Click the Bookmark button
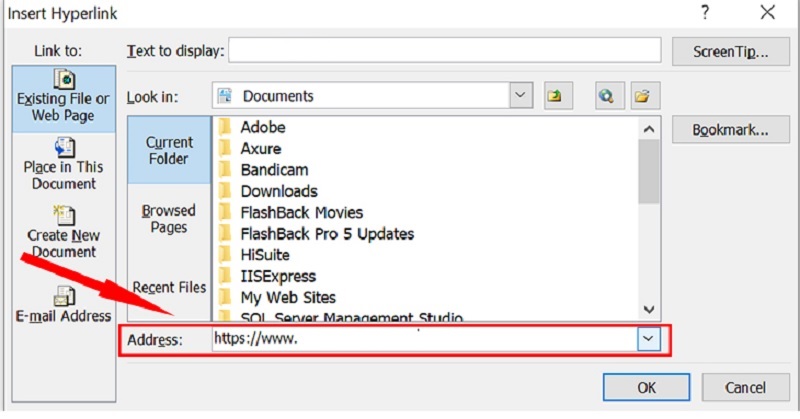Image resolution: width=800 pixels, height=419 pixels. 731,130
